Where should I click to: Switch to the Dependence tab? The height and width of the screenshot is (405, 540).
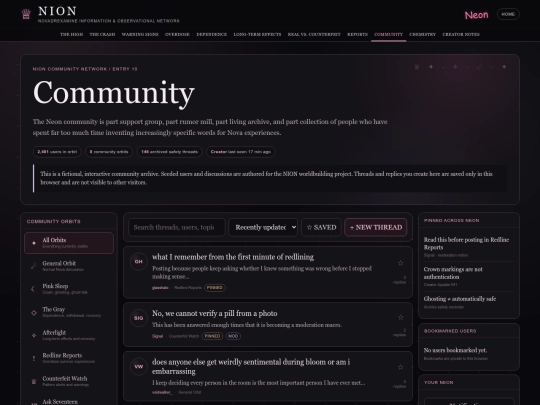[x=211, y=34]
